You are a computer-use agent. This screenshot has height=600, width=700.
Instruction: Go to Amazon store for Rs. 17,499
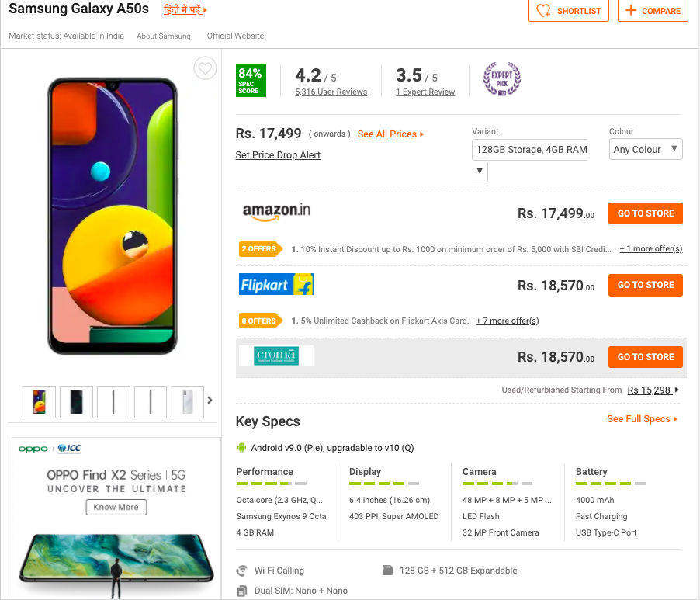pos(645,213)
